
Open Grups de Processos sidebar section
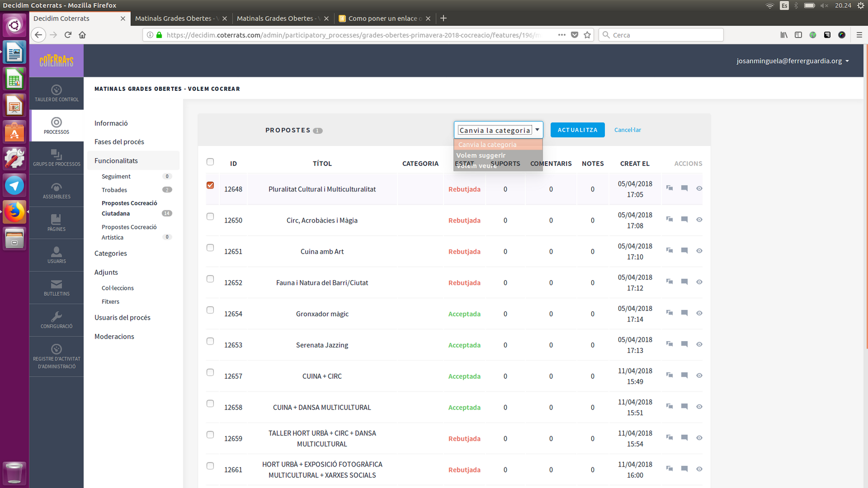click(x=56, y=158)
